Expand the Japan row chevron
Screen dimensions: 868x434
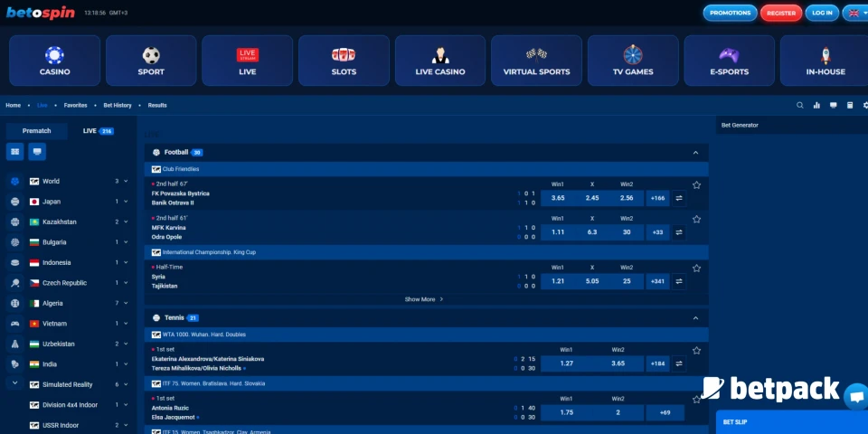pos(127,202)
